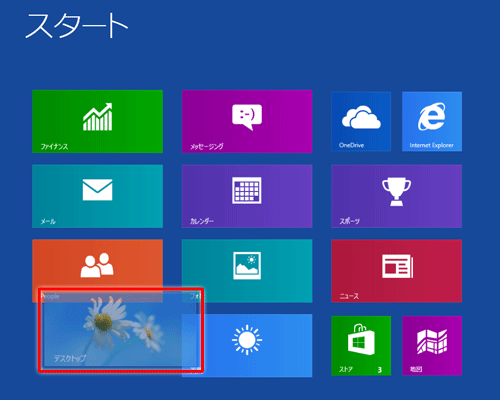Open the Finance tile with chart icon
Image resolution: width=500 pixels, height=400 pixels.
(x=97, y=121)
